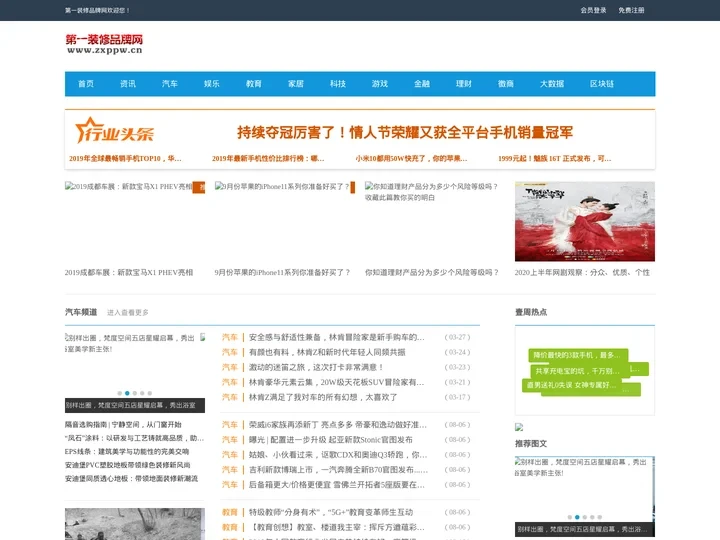
Task: Open article 有颜也有料，林肯Z和新时代年轻人
Action: (x=327, y=352)
